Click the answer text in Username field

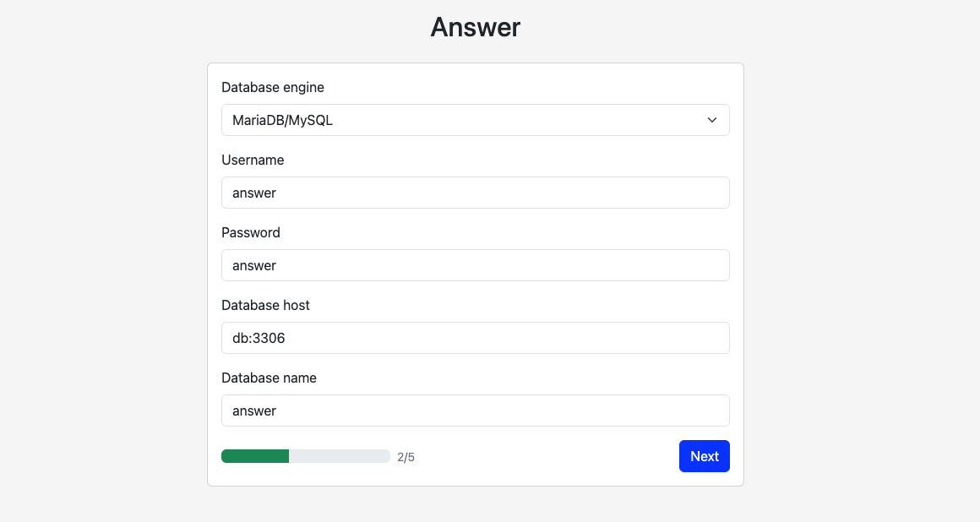254,193
